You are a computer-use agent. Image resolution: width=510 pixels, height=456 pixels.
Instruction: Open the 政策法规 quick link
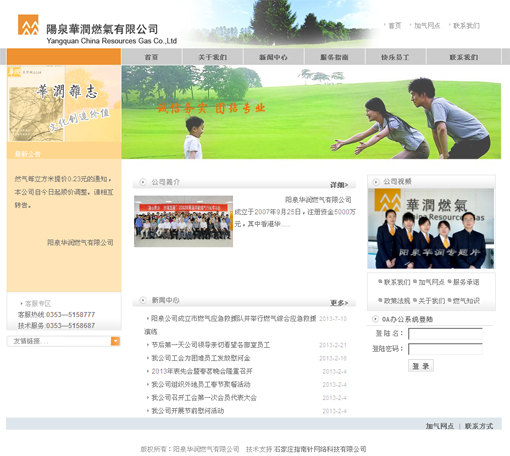coord(397,301)
